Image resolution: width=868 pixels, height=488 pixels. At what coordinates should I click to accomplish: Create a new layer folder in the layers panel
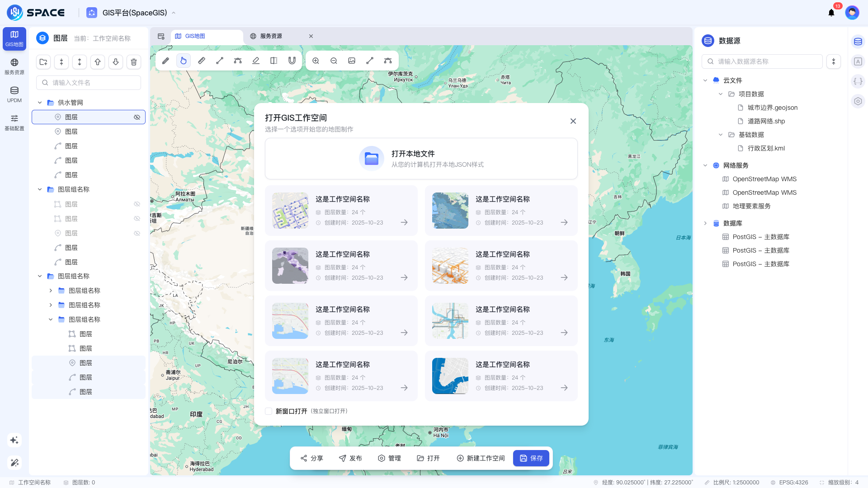[43, 62]
